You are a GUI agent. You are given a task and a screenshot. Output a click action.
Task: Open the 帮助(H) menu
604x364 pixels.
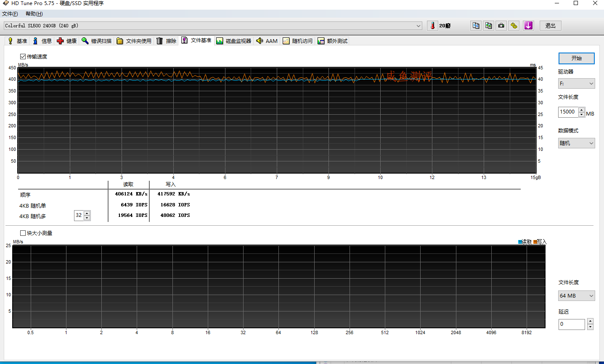tap(34, 14)
